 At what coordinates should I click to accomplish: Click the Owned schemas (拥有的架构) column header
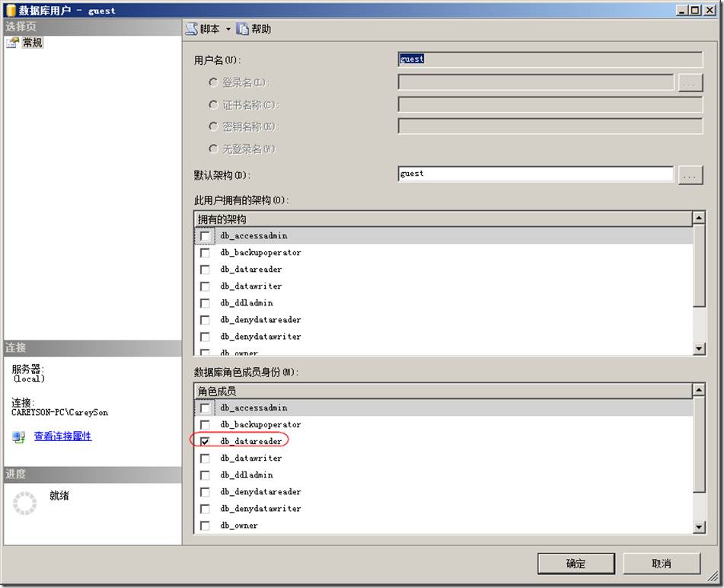443,219
